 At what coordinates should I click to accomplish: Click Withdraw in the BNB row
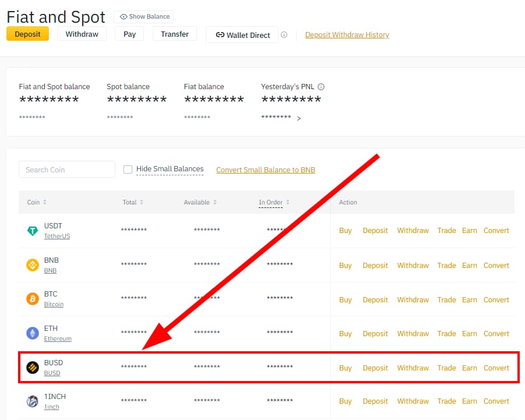(x=413, y=266)
